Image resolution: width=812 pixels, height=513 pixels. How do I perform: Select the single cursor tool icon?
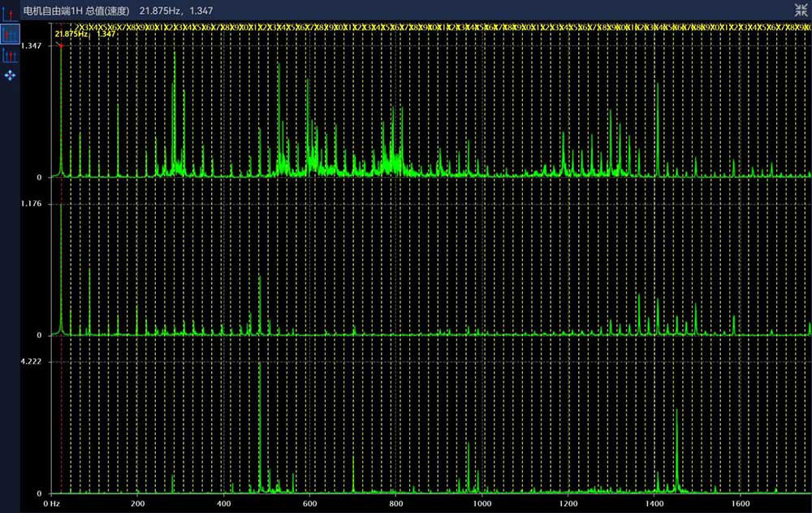(11, 11)
